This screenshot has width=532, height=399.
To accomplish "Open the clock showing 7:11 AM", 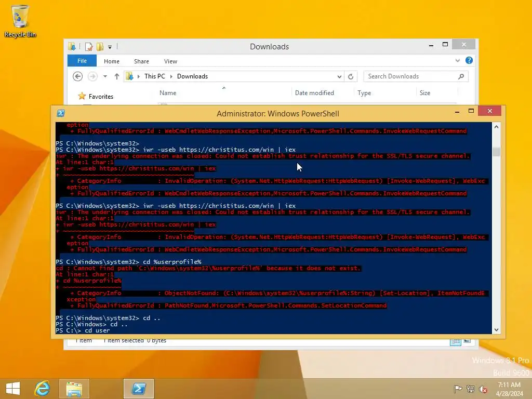I will click(x=509, y=389).
